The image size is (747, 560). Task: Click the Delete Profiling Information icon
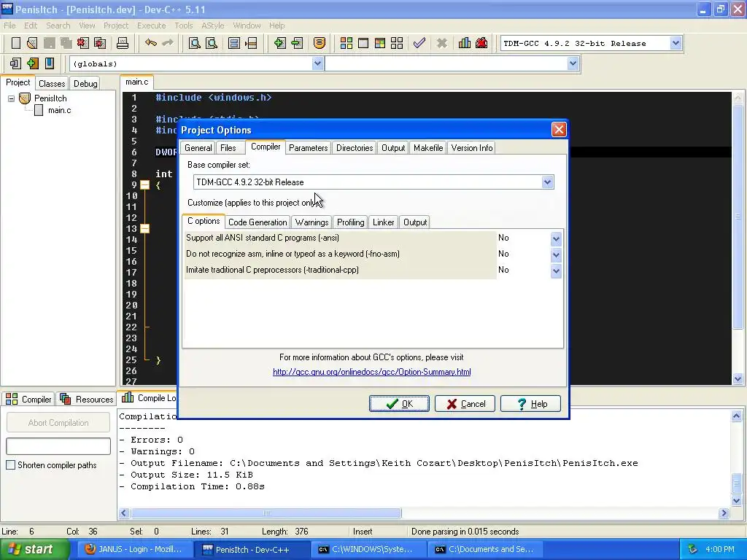pos(481,43)
